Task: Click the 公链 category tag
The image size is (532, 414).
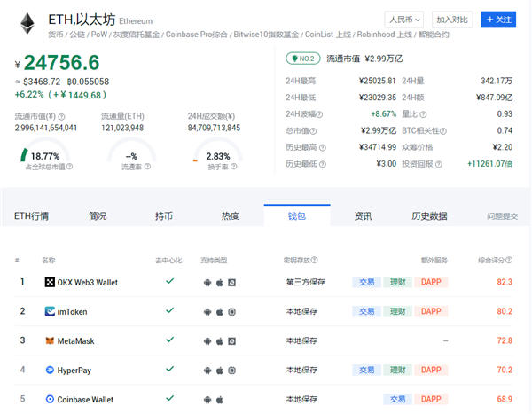Action: (77, 35)
